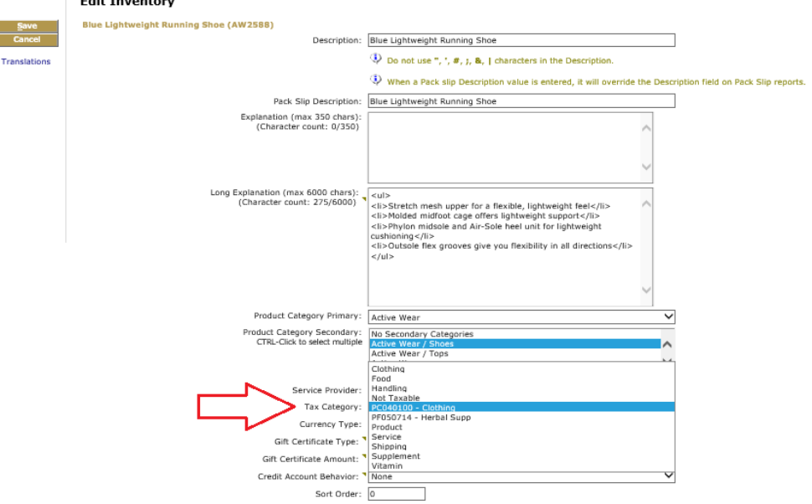Viewport: 812px width, 504px height.
Task: Click into the Description text field
Action: click(x=521, y=40)
